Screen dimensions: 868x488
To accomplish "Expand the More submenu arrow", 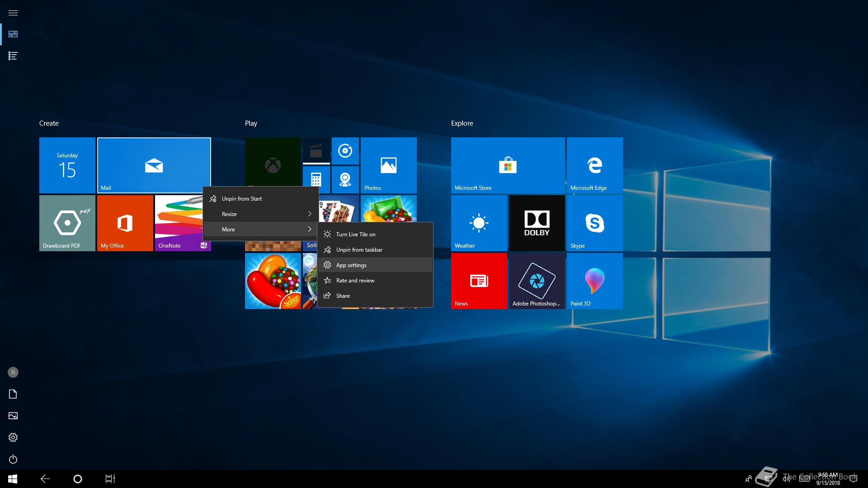I will coord(310,230).
